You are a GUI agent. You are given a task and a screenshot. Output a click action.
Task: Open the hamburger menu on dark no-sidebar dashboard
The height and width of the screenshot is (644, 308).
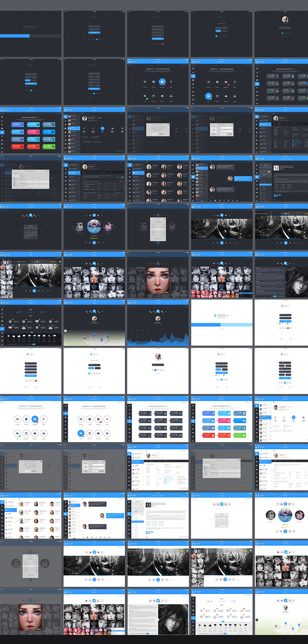tap(129, 62)
